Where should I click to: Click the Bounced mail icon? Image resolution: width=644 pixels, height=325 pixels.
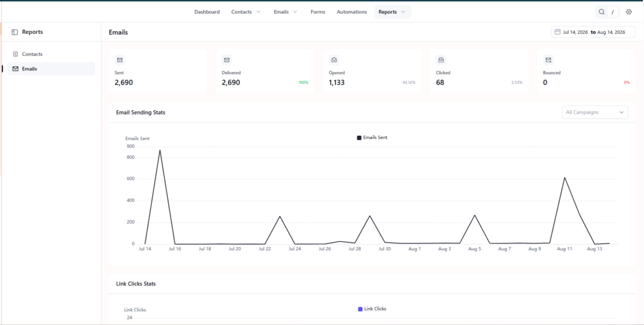pyautogui.click(x=548, y=60)
